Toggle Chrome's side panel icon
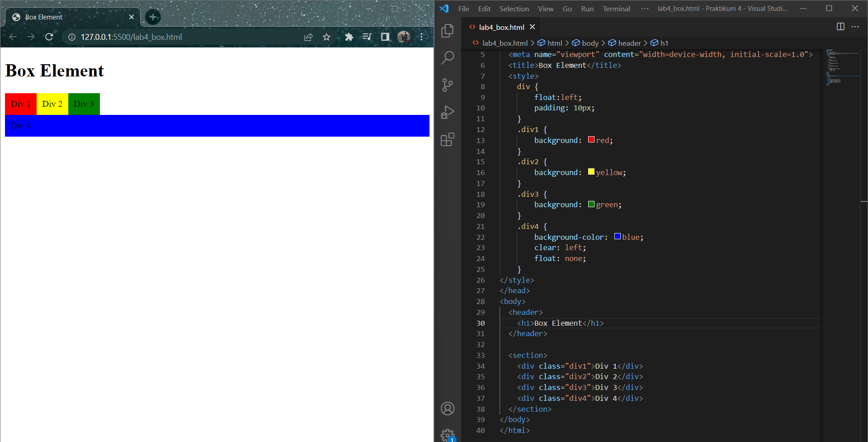Viewport: 868px width, 442px height. tap(385, 37)
